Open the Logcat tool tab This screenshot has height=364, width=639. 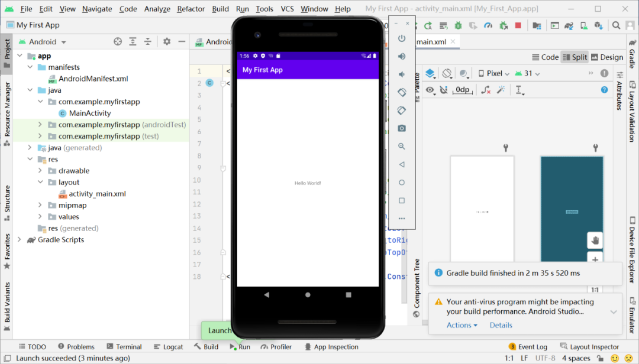pos(168,347)
